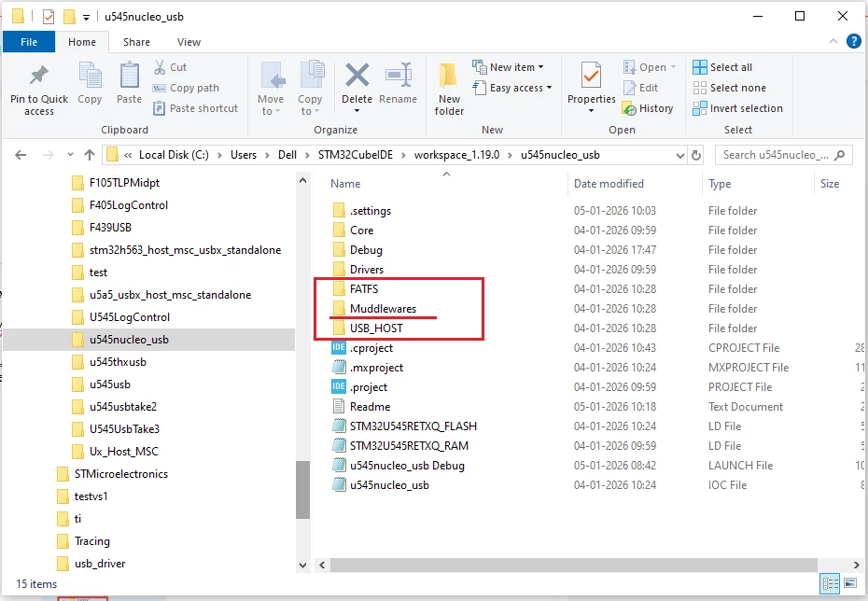
Task: Expand Delete options dropdown arrow
Action: click(357, 111)
